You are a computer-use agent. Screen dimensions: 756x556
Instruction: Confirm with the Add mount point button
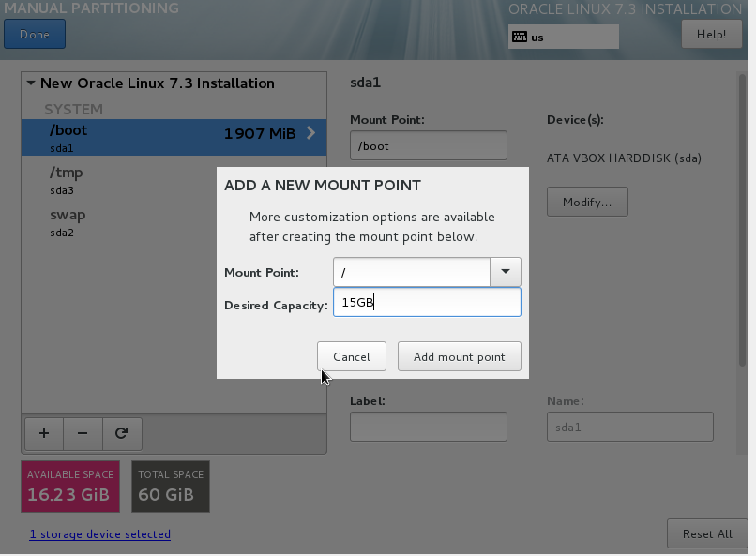[x=459, y=356]
